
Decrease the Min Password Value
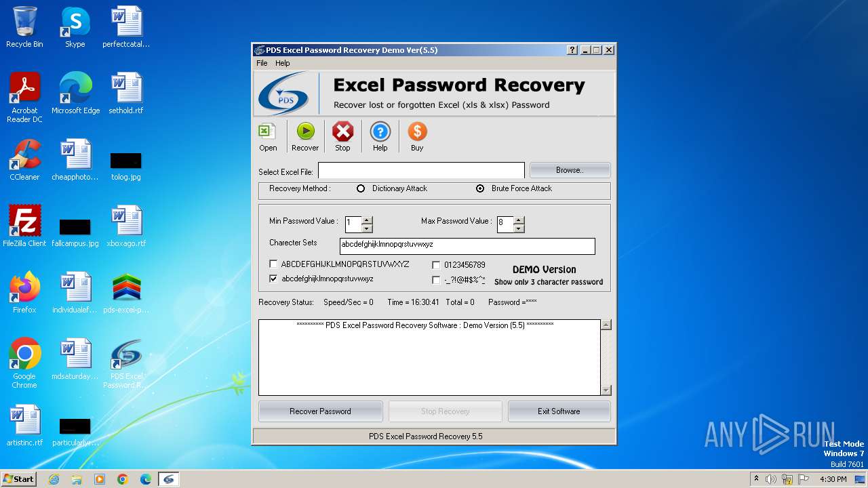(367, 228)
